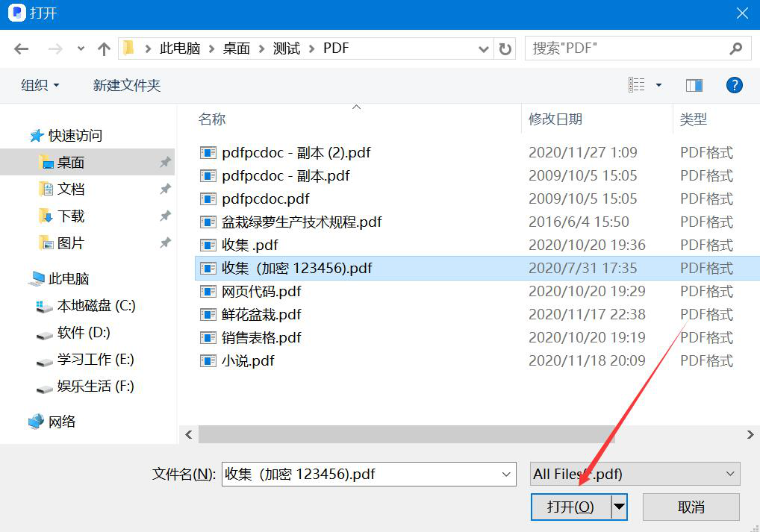Select file 收集 .pdf

click(x=249, y=245)
